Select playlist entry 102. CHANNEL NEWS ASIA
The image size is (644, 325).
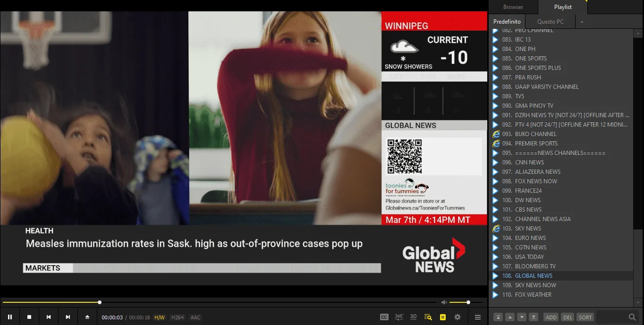coord(561,219)
